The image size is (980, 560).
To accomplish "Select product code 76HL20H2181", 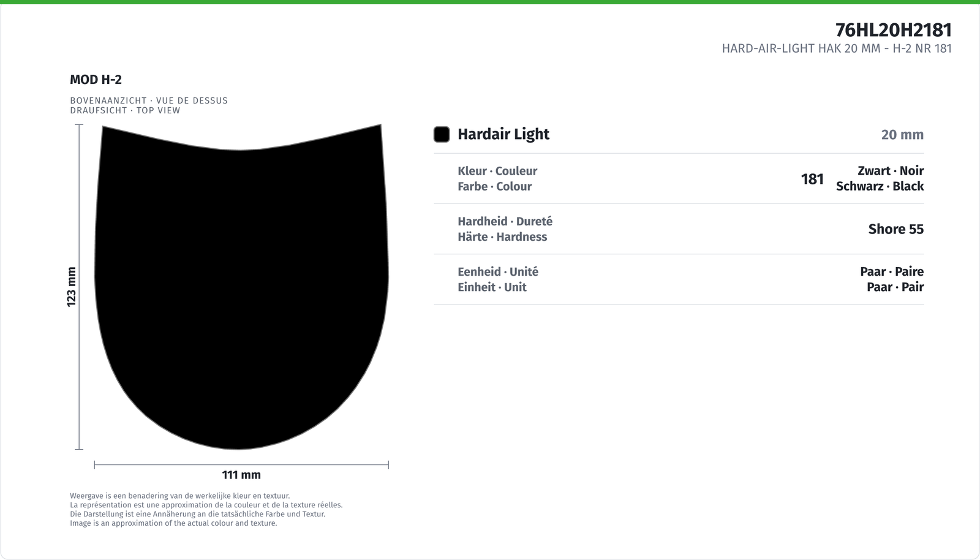I will click(x=894, y=30).
